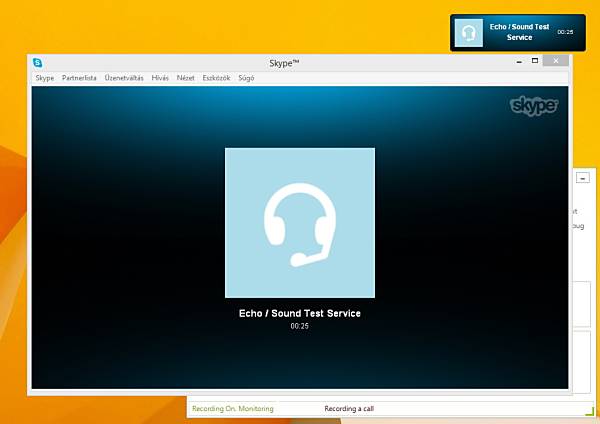The width and height of the screenshot is (600, 424).
Task: Click the Recording On, Monitoring status text
Action: [x=233, y=409]
